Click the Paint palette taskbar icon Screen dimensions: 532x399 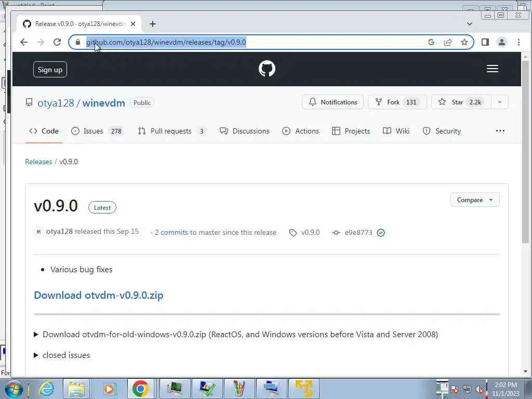click(239, 389)
